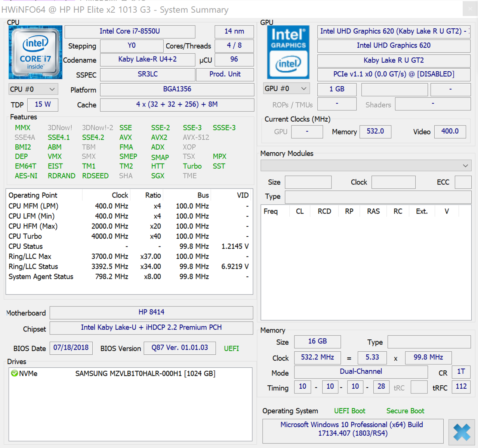The height and width of the screenshot is (448, 478).
Task: Click the Intel Graphics logo
Action: click(288, 52)
